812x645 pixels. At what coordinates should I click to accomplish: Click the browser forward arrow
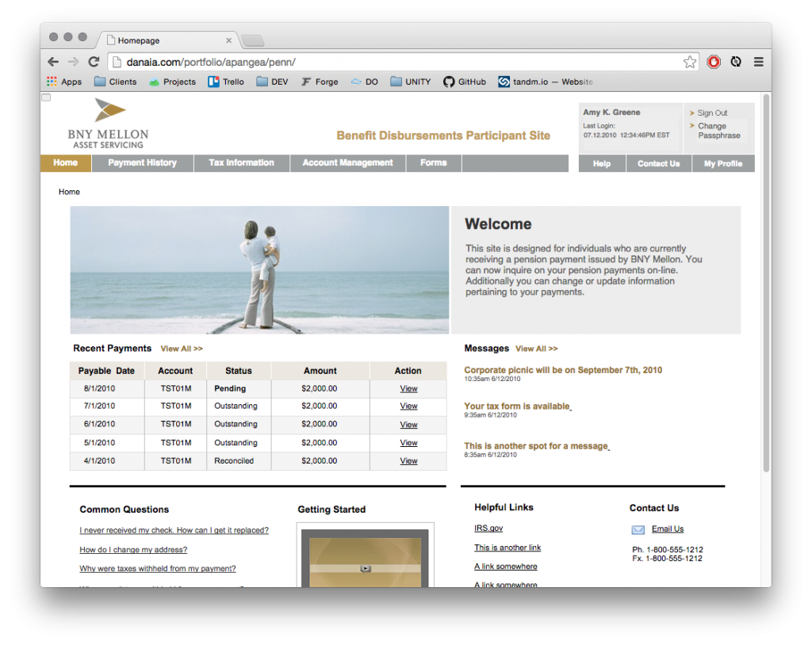(74, 62)
